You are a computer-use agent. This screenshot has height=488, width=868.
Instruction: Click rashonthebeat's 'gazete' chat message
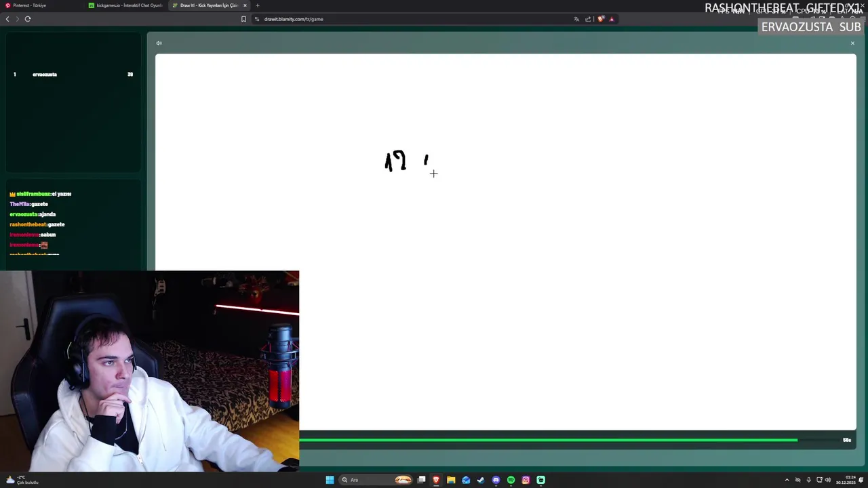coord(37,224)
